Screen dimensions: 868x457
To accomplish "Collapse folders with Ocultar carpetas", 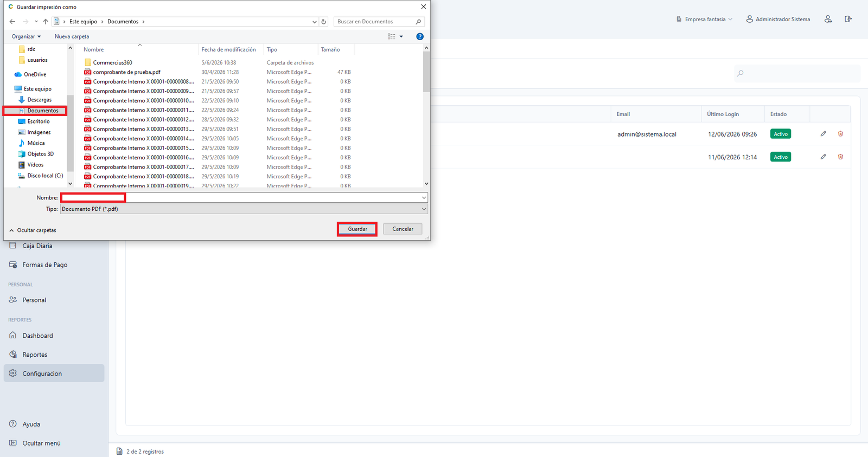I will click(x=33, y=230).
